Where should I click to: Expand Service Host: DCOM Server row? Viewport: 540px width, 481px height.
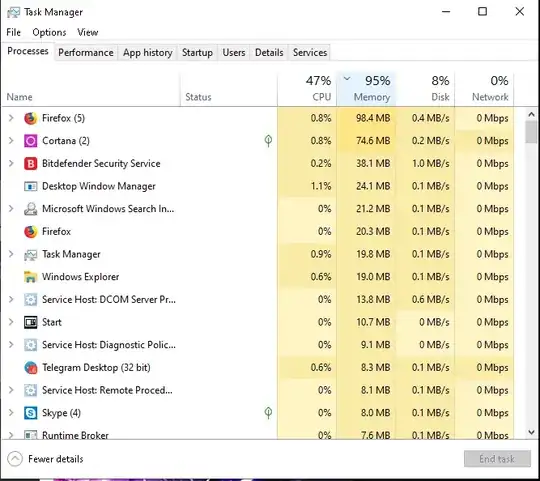pos(11,300)
